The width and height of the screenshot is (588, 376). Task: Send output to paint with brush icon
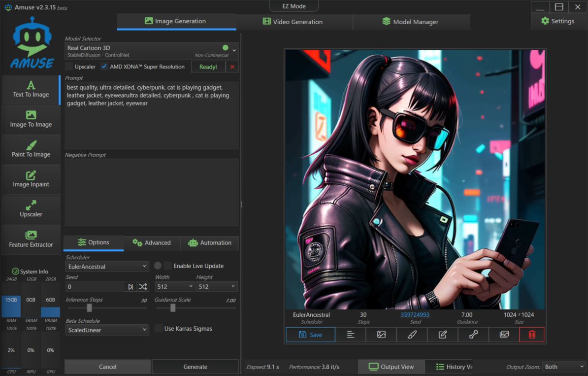click(412, 335)
